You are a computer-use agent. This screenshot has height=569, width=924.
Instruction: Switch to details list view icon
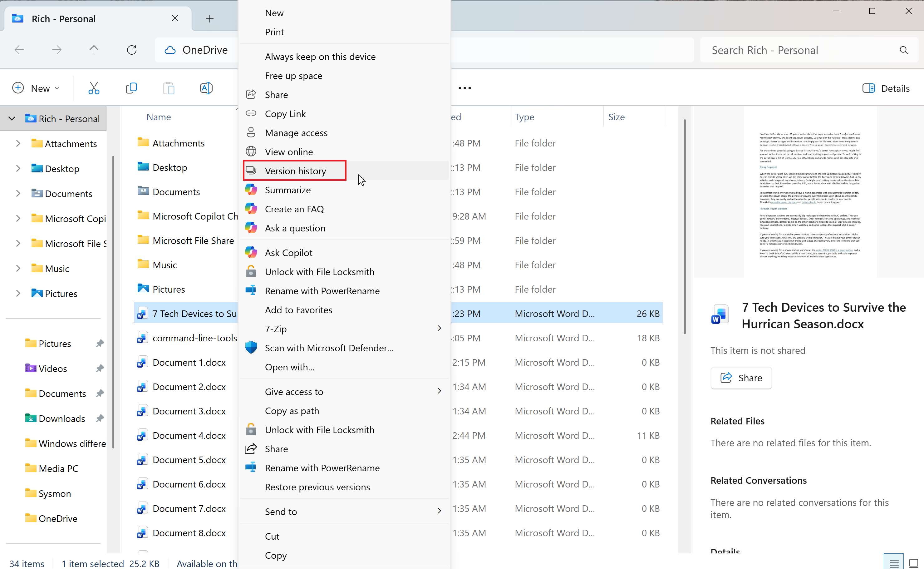[894, 563]
